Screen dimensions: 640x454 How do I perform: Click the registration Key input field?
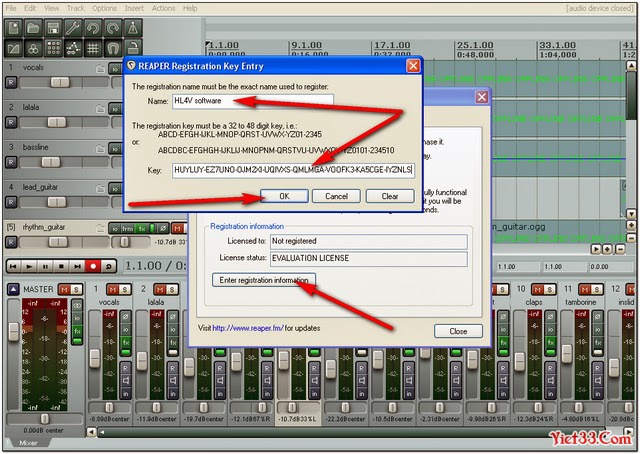pyautogui.click(x=293, y=170)
